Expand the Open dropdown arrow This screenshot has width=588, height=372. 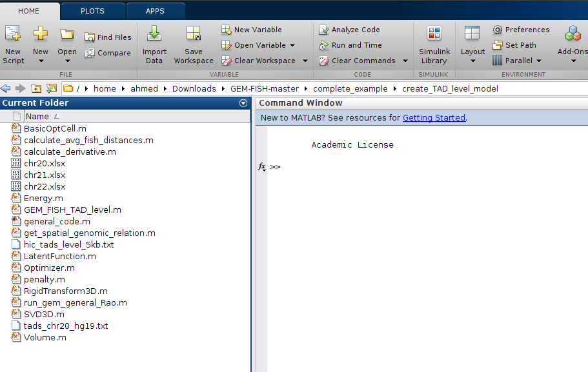coord(68,61)
